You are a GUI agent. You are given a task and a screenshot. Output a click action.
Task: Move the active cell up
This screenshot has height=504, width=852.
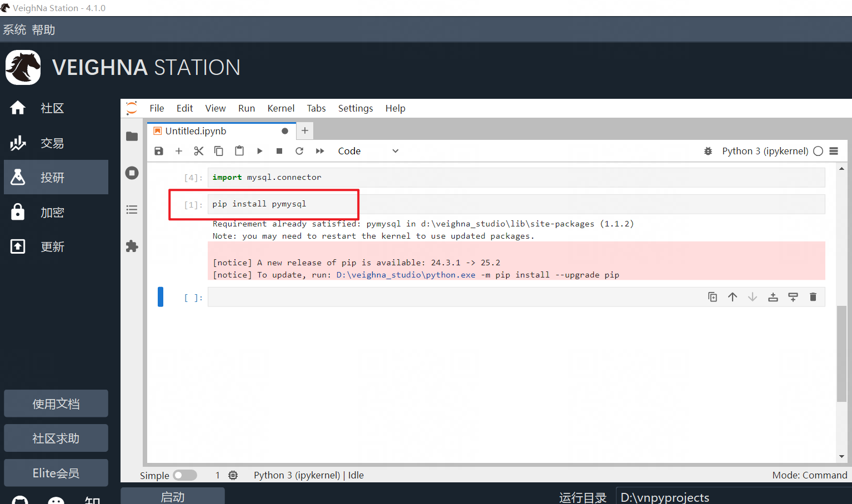pyautogui.click(x=733, y=297)
